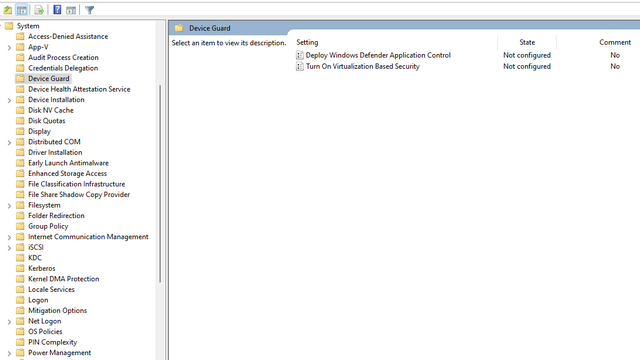The height and width of the screenshot is (360, 640).
Task: Select Early Launch Antimalware folder
Action: (68, 163)
